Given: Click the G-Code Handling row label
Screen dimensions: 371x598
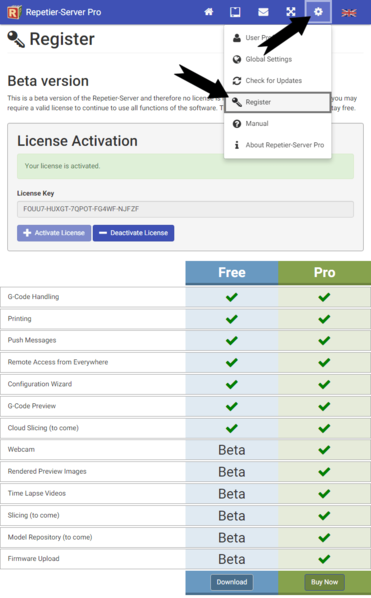Looking at the screenshot, I should click(34, 297).
